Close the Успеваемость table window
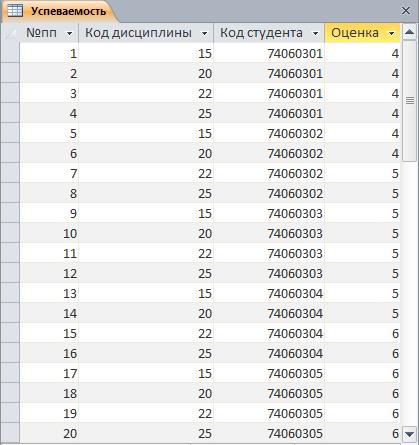 pyautogui.click(x=406, y=11)
